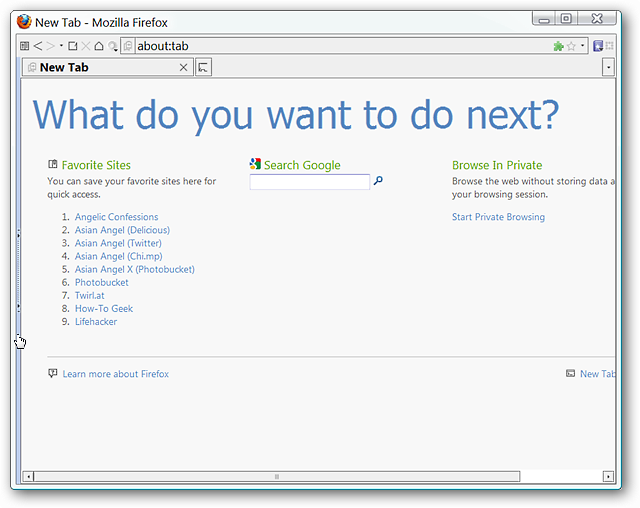Screen dimensions: 640x508
Task: Open the Angelic Confessions link
Action: coord(116,217)
